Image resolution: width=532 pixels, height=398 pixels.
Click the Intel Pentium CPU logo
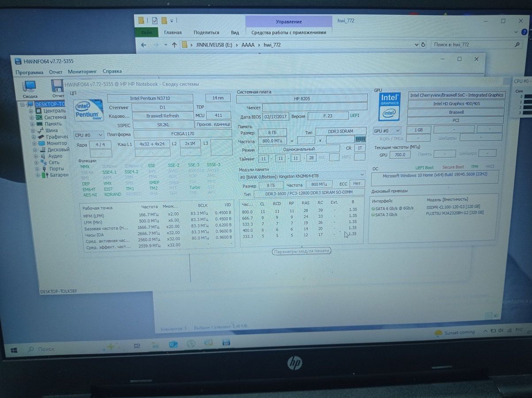tap(89, 110)
